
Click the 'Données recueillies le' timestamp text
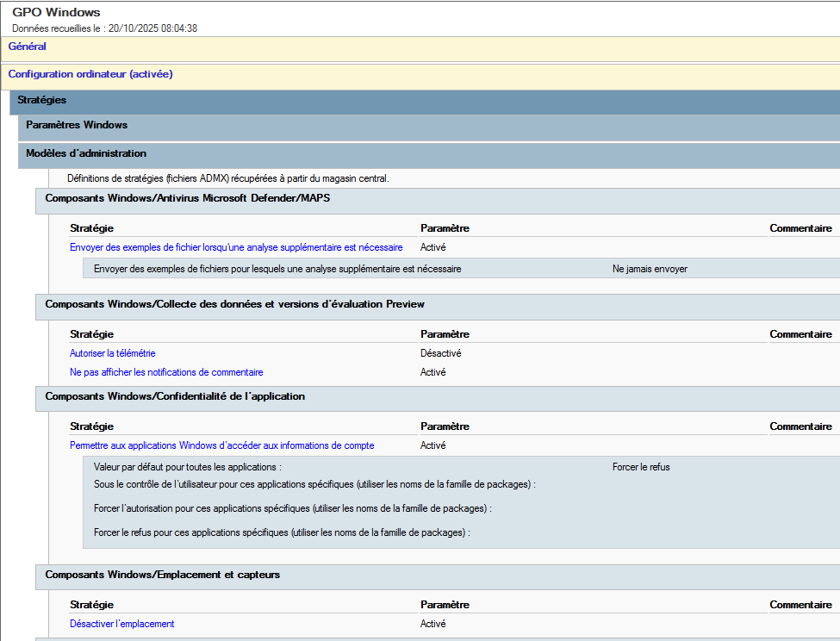point(104,28)
